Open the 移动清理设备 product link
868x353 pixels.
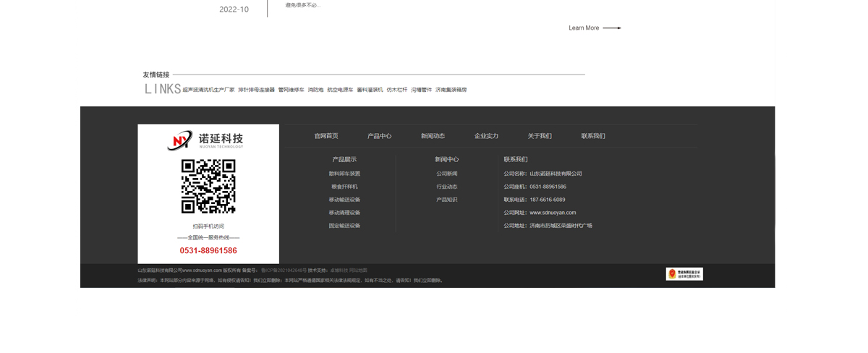point(344,213)
